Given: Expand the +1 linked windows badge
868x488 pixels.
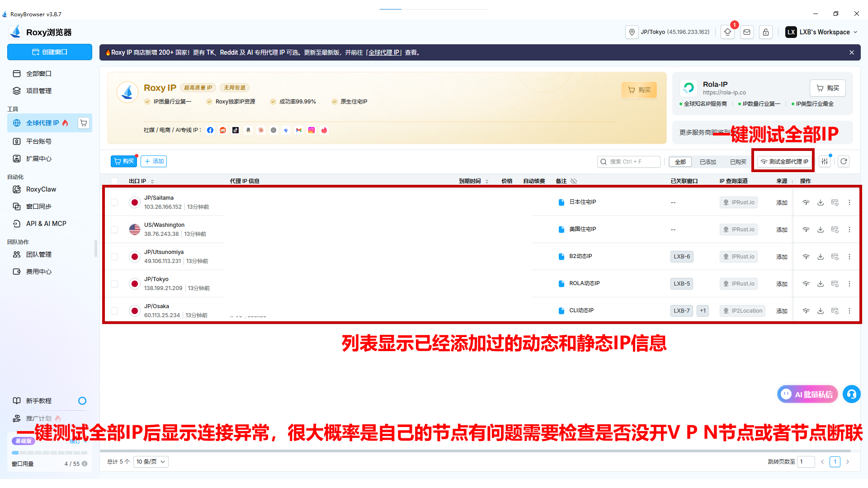Looking at the screenshot, I should pyautogui.click(x=703, y=311).
